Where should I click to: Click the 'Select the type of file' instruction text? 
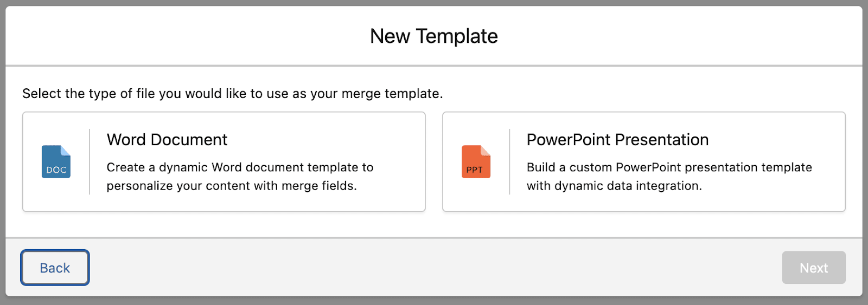tap(233, 94)
